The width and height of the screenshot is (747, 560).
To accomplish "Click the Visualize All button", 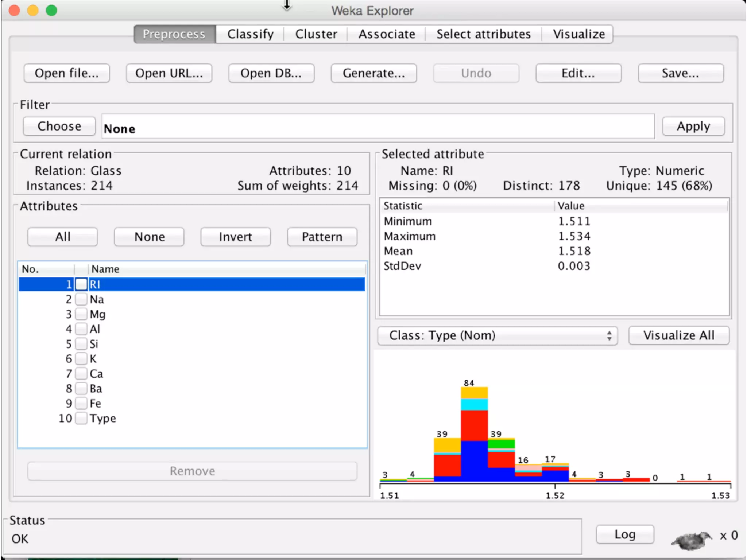I will (679, 335).
